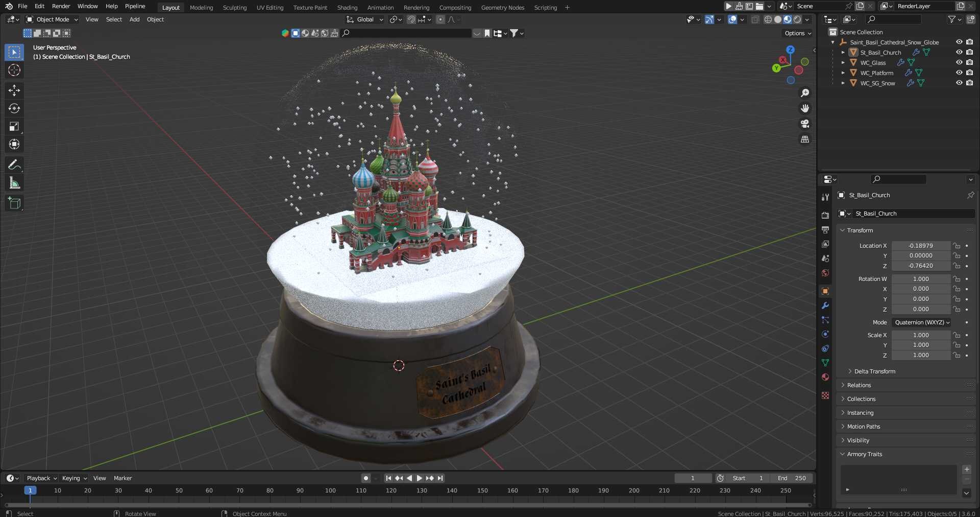Open the Object Data properties tab
Screen dimensions: 980x517
coord(825,363)
